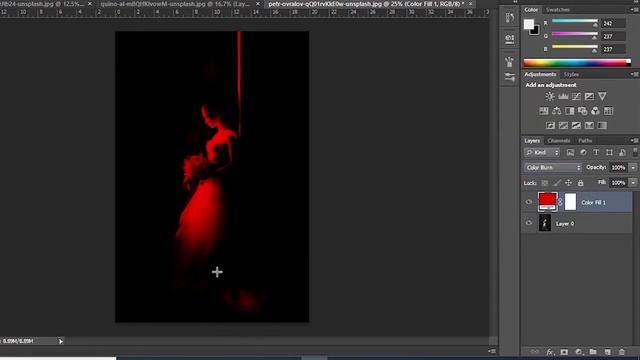Add an Exposure adjustment
Viewport: 640px width, 360px height.
pyautogui.click(x=589, y=96)
